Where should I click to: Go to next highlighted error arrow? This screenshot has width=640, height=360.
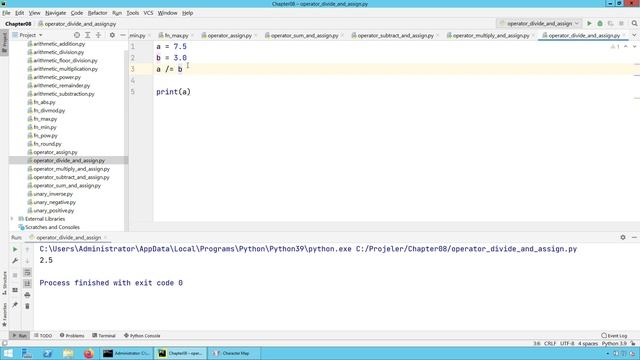[x=634, y=47]
